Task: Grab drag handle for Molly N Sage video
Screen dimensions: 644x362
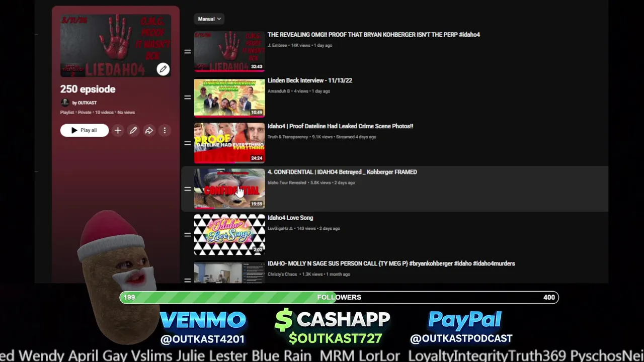Action: tap(187, 280)
